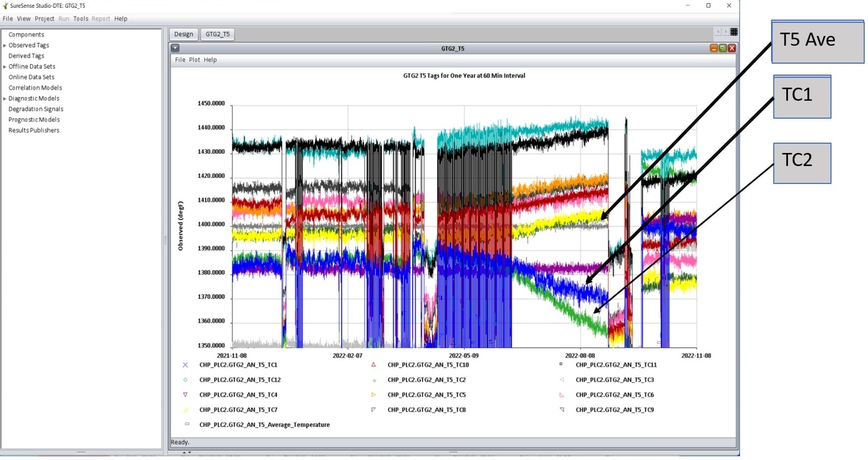Select Diagnostic Models in the sidebar
Viewport: 868px width, 460px height.
34,99
